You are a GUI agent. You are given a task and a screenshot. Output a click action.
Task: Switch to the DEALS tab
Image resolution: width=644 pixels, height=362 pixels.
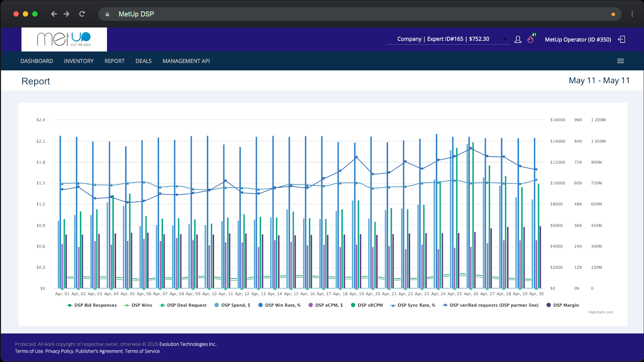[144, 61]
